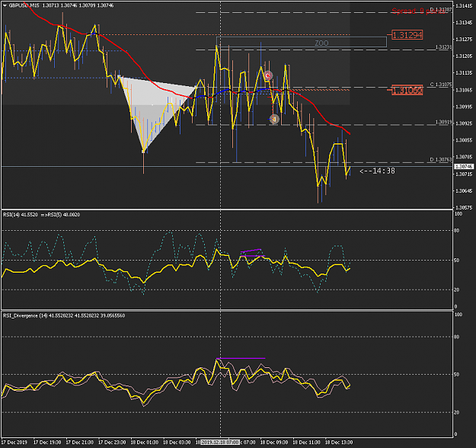Click the 1.30575 price scale value
This screenshot has width=476, height=448.
pos(464,208)
